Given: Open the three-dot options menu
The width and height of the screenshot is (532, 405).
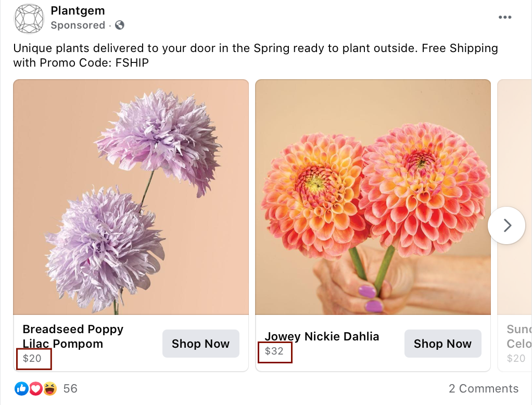Looking at the screenshot, I should pos(504,17).
